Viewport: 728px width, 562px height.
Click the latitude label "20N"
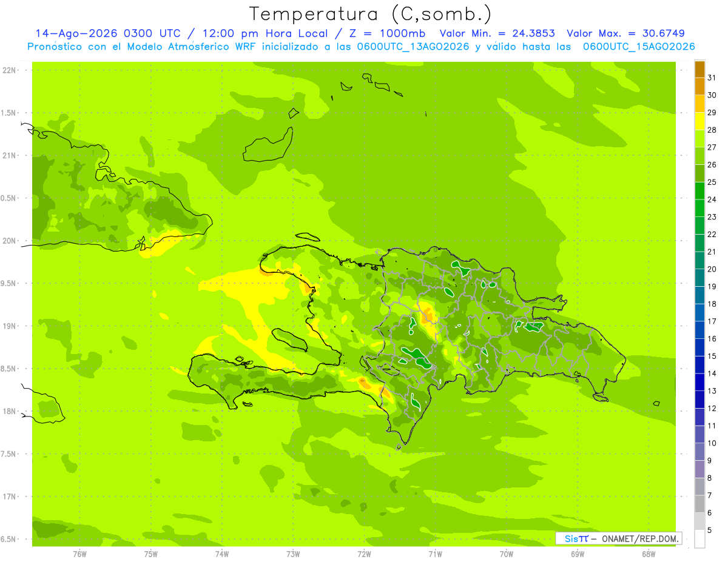[x=10, y=241]
